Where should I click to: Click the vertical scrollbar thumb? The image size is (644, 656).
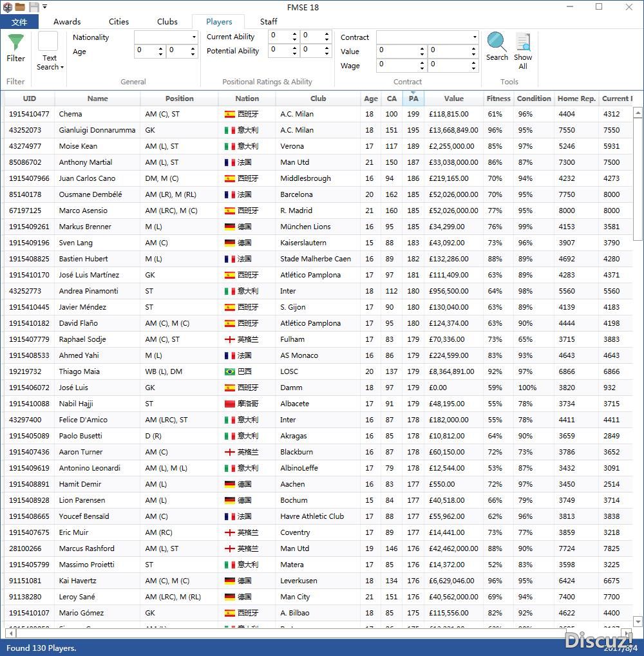point(638,178)
